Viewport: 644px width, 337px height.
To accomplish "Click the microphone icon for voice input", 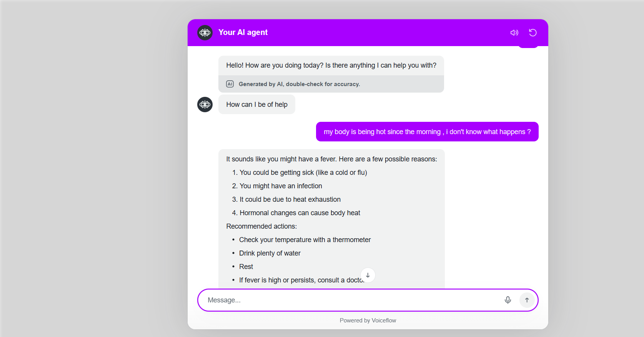I will pyautogui.click(x=508, y=300).
